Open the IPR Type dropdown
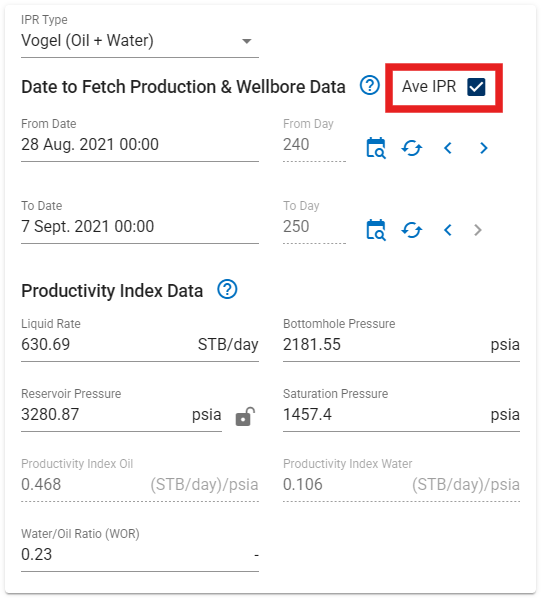Image resolution: width=541 pixels, height=598 pixels. click(x=247, y=41)
